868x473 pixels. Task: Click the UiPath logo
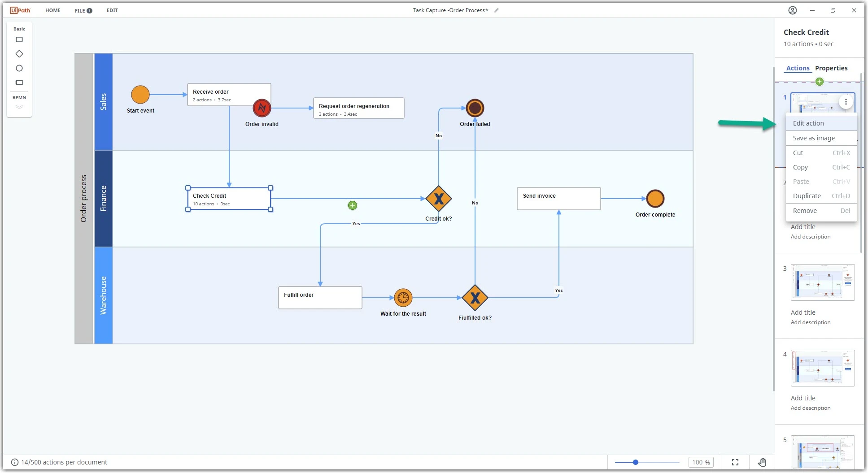click(20, 10)
